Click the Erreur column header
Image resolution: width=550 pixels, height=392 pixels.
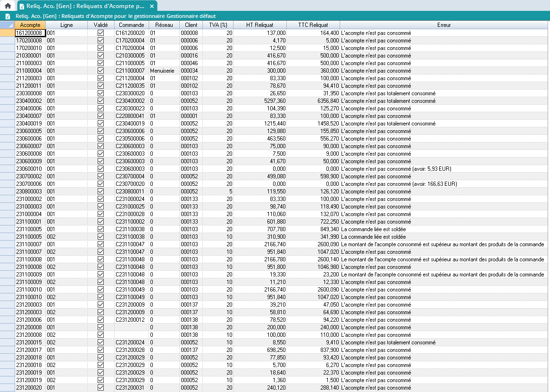(444, 25)
